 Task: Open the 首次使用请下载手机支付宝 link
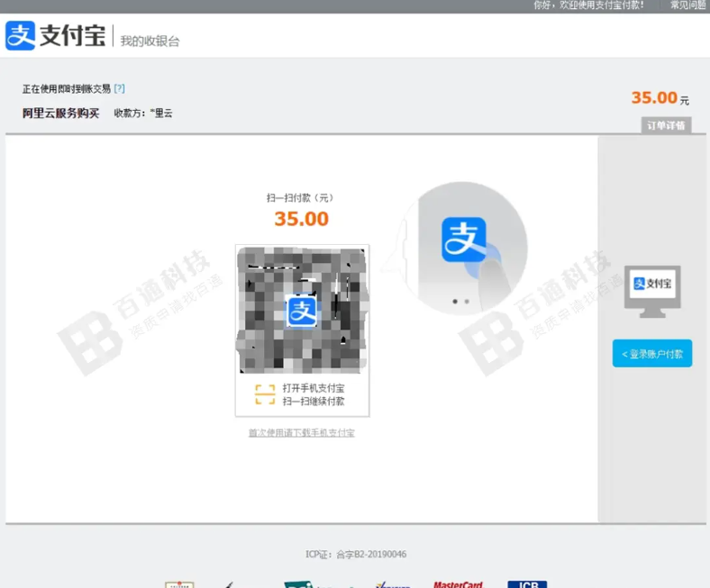click(302, 433)
